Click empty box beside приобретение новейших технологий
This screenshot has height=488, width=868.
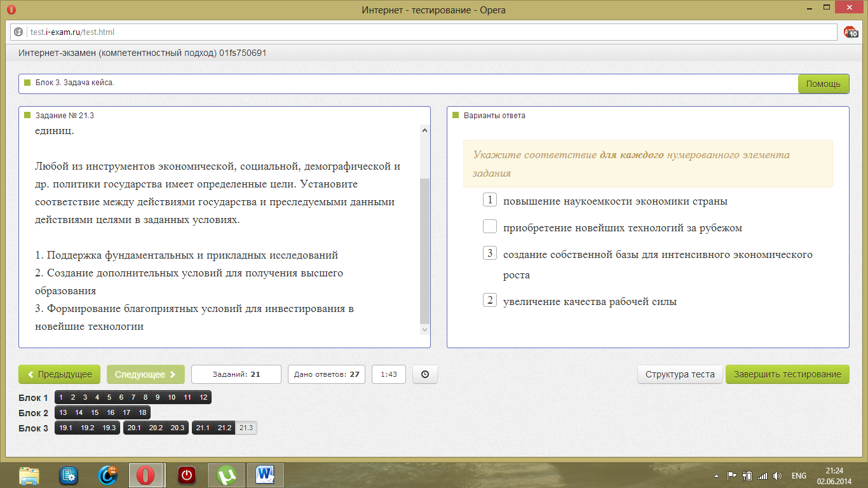tap(489, 226)
